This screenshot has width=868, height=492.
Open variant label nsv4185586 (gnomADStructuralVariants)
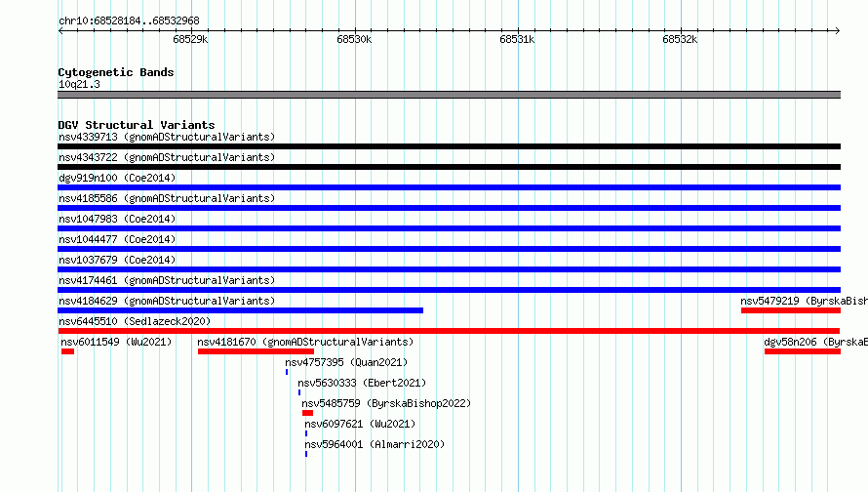167,198
